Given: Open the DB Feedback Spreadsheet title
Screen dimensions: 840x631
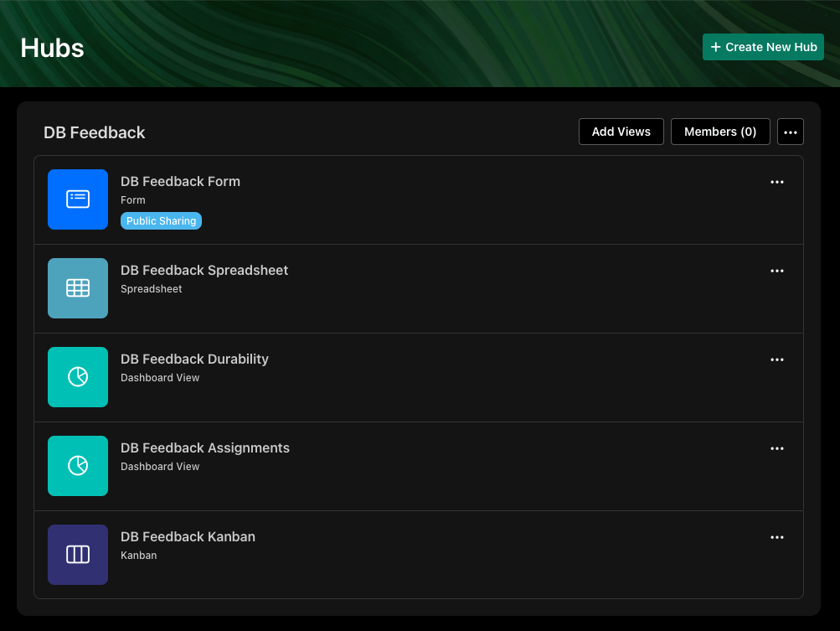Looking at the screenshot, I should 204,270.
